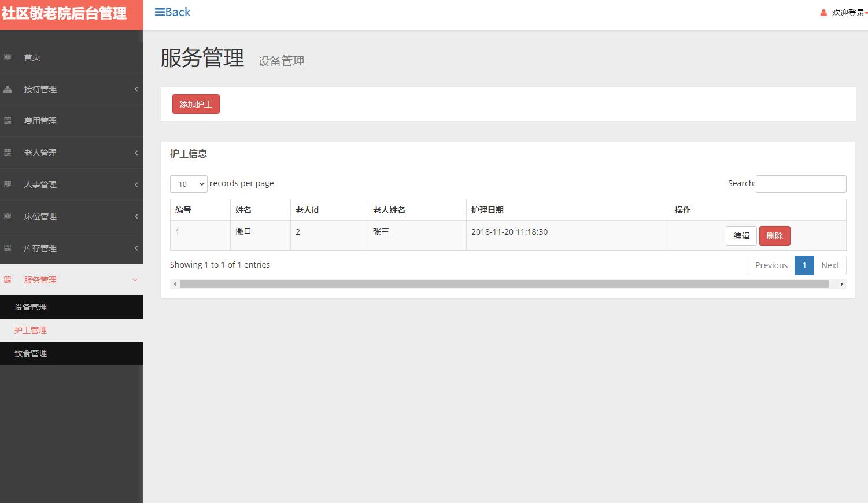Delete the 撒旦 record via 删除 button
The image size is (868, 503).
click(x=774, y=235)
